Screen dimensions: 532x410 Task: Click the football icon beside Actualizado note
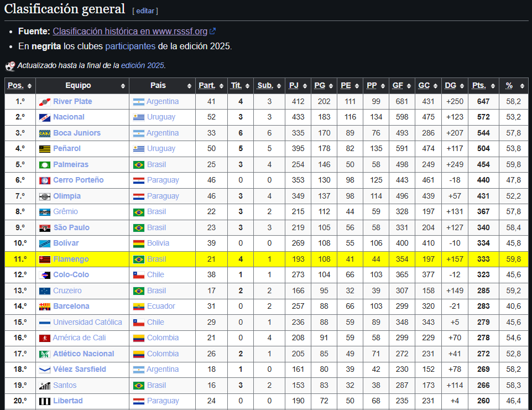pos(10,66)
